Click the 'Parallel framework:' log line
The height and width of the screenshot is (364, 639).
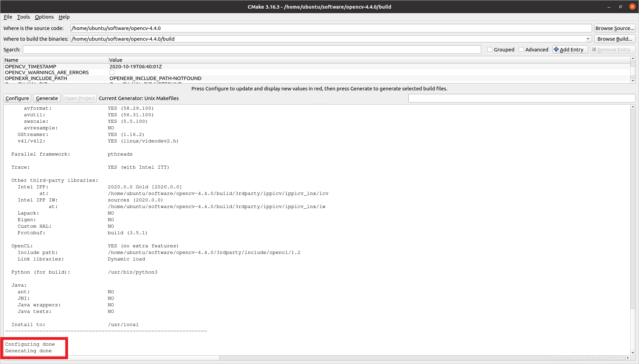coord(41,154)
